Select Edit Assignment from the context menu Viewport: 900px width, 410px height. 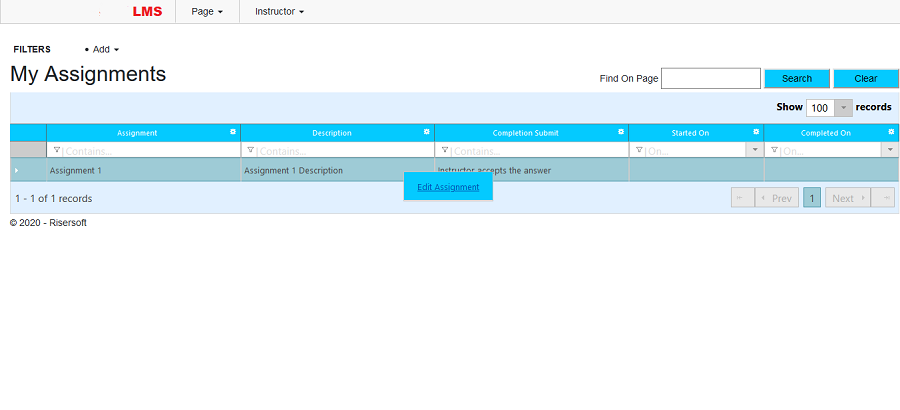coord(448,187)
